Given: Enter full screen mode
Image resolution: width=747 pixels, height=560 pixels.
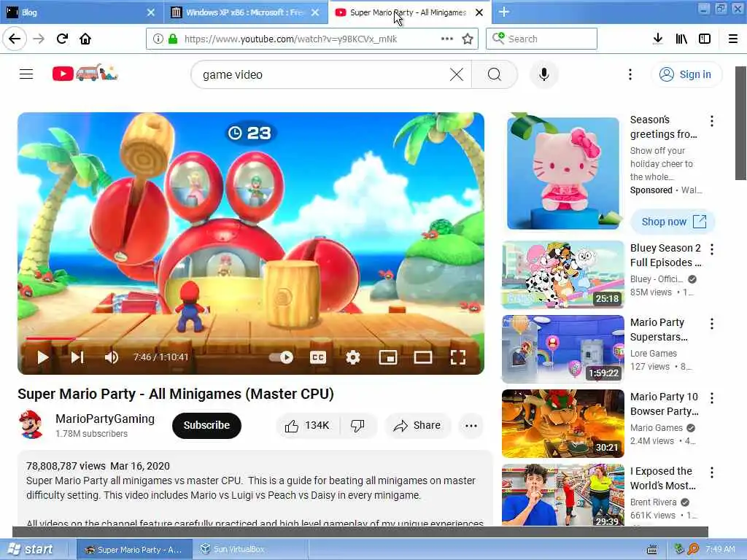Looking at the screenshot, I should pyautogui.click(x=458, y=357).
